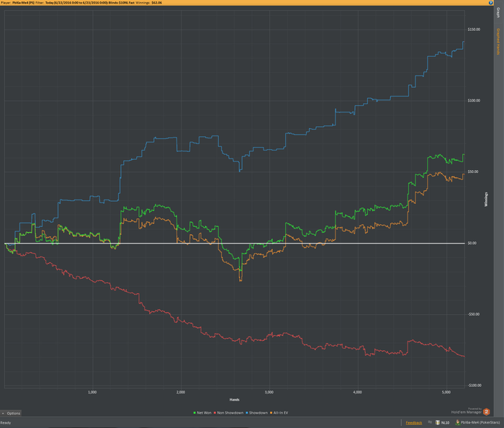Image resolution: width=504 pixels, height=428 pixels.
Task: Click the 3,000 hands axis tick
Action: (269, 392)
